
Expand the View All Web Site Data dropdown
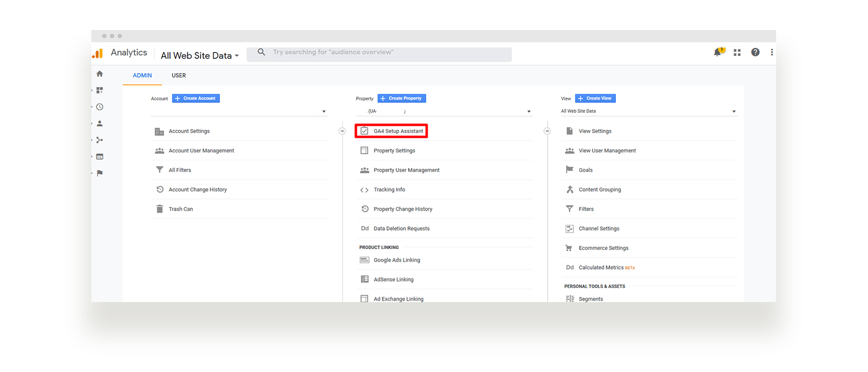pos(649,111)
